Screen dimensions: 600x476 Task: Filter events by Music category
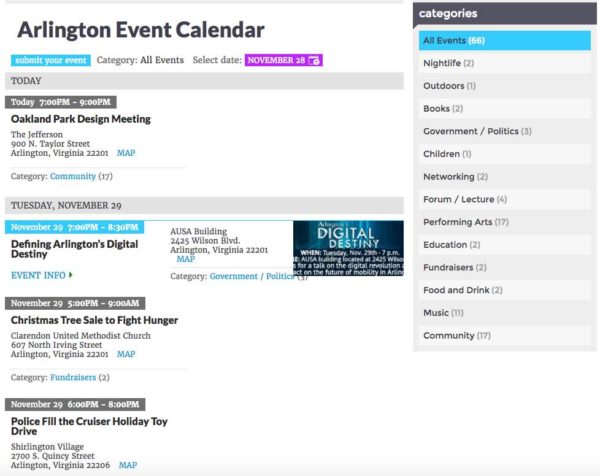436,313
